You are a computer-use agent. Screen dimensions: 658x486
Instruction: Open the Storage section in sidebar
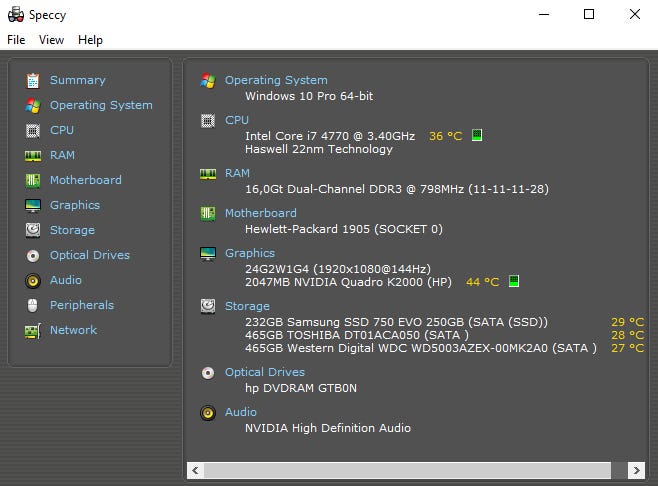[72, 230]
